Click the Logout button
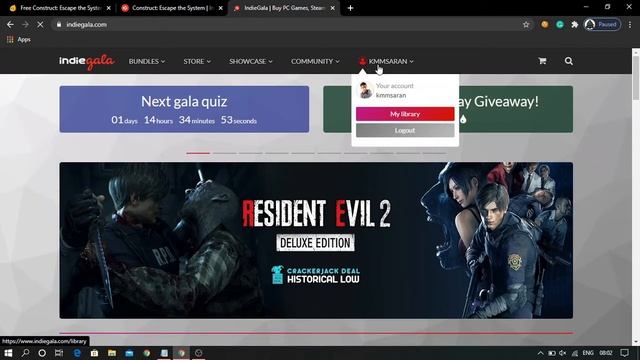This screenshot has height=360, width=640. tap(405, 130)
